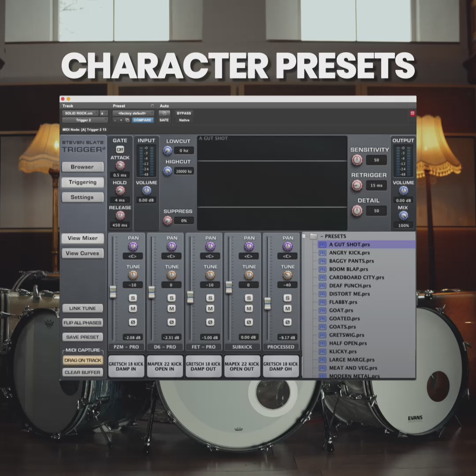This screenshot has height=476, width=476.
Task: Click the Suppress knob
Action: pyautogui.click(x=167, y=221)
